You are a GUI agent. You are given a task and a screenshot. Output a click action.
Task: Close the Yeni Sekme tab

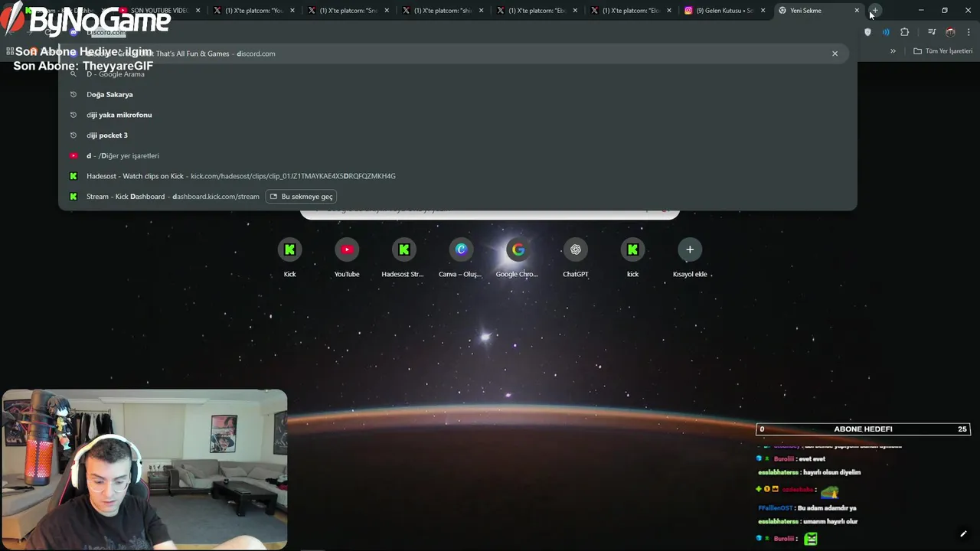[x=857, y=11]
